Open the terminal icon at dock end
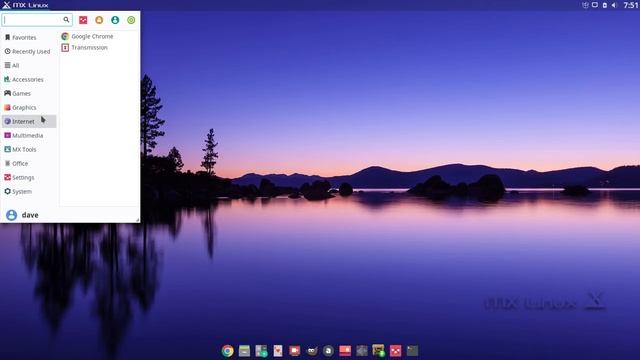The image size is (640, 360). tap(412, 351)
